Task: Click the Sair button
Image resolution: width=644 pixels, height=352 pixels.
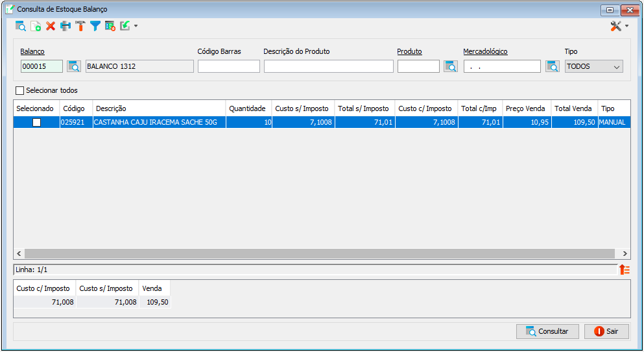Action: tap(606, 331)
